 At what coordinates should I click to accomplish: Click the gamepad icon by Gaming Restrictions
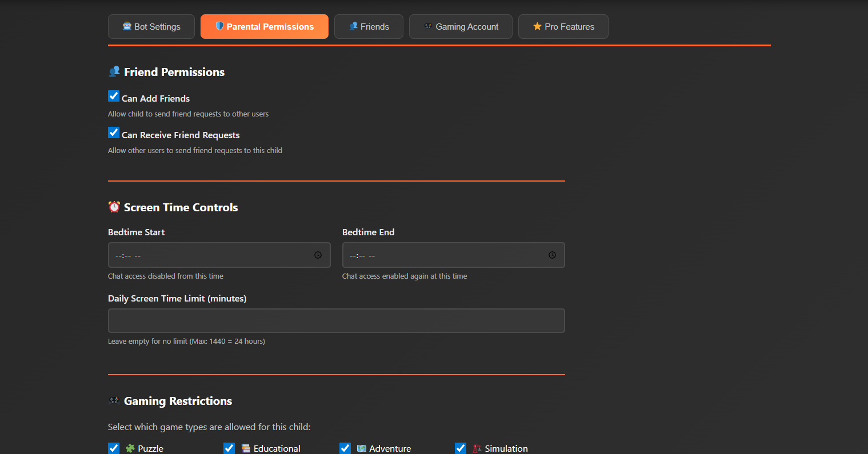tap(114, 400)
